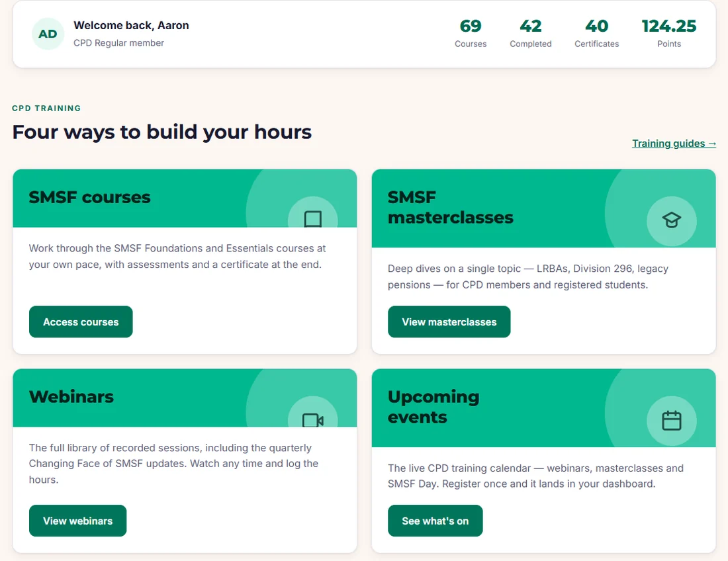
Task: Click the live CPD training calendar description
Action: (535, 476)
